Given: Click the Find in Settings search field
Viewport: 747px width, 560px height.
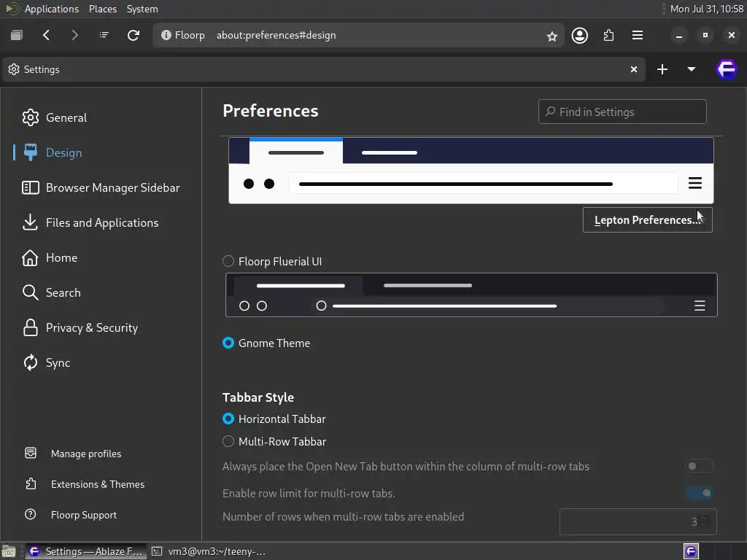Looking at the screenshot, I should point(622,112).
